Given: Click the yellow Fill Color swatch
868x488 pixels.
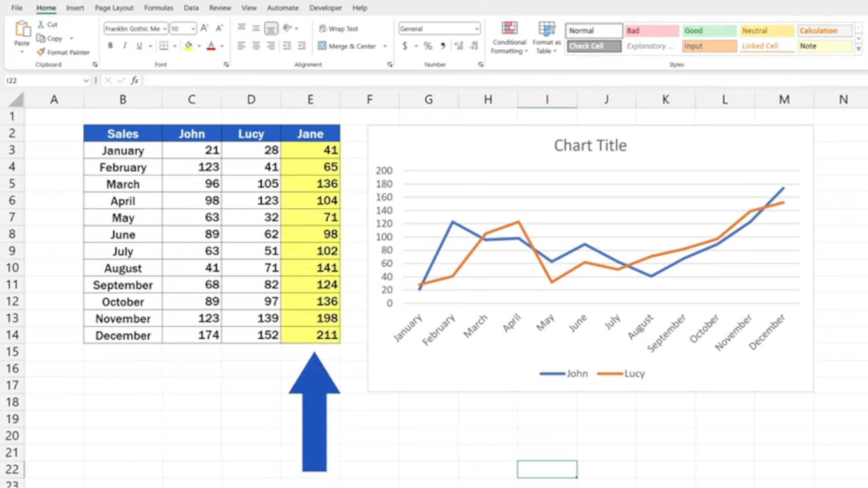Looking at the screenshot, I should (x=188, y=46).
